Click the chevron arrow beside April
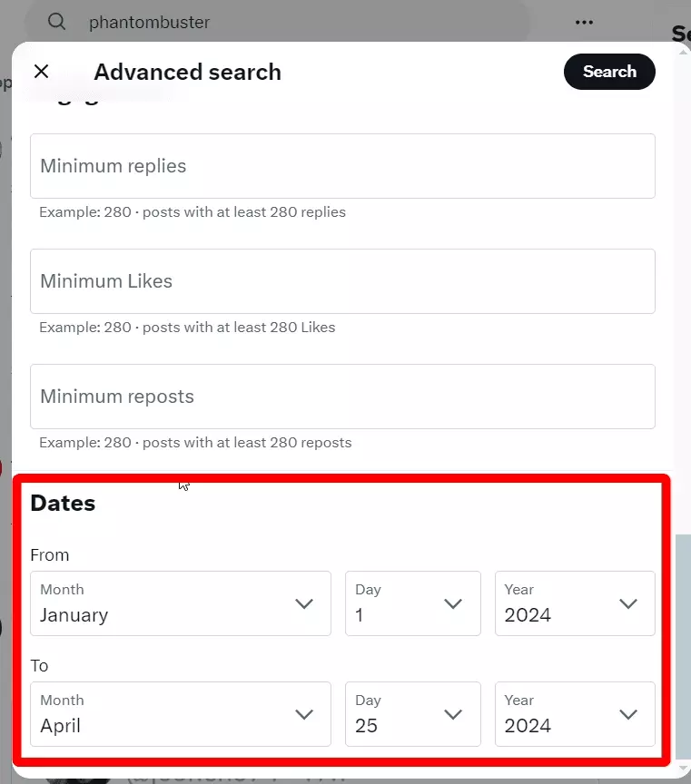 [x=304, y=715]
